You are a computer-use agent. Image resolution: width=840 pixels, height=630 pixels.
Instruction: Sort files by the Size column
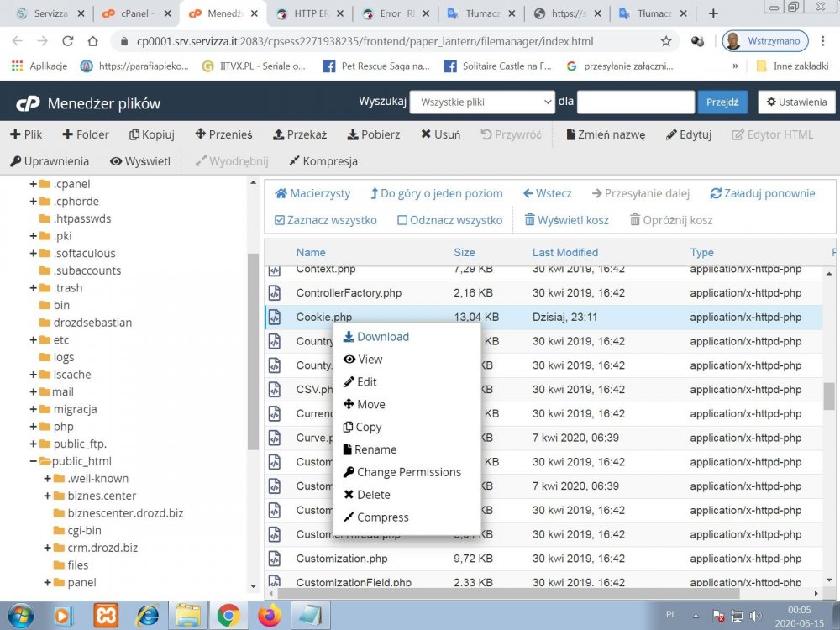pyautogui.click(x=464, y=252)
